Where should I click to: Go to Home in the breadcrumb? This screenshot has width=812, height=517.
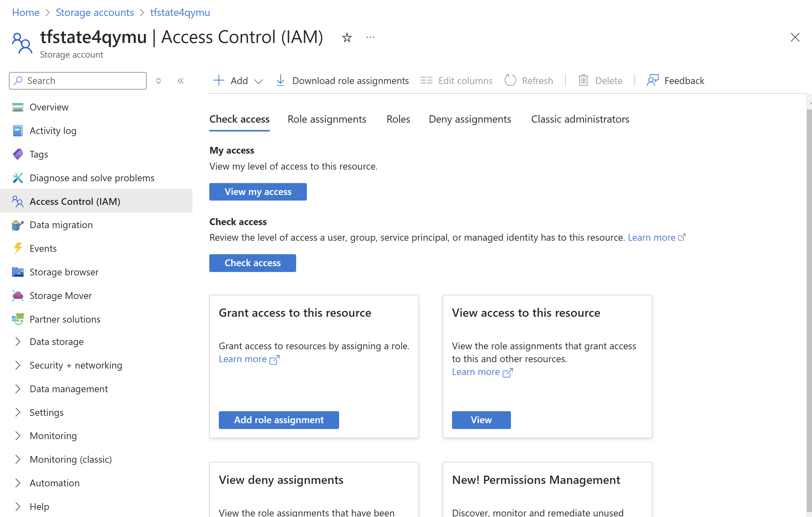pyautogui.click(x=26, y=13)
